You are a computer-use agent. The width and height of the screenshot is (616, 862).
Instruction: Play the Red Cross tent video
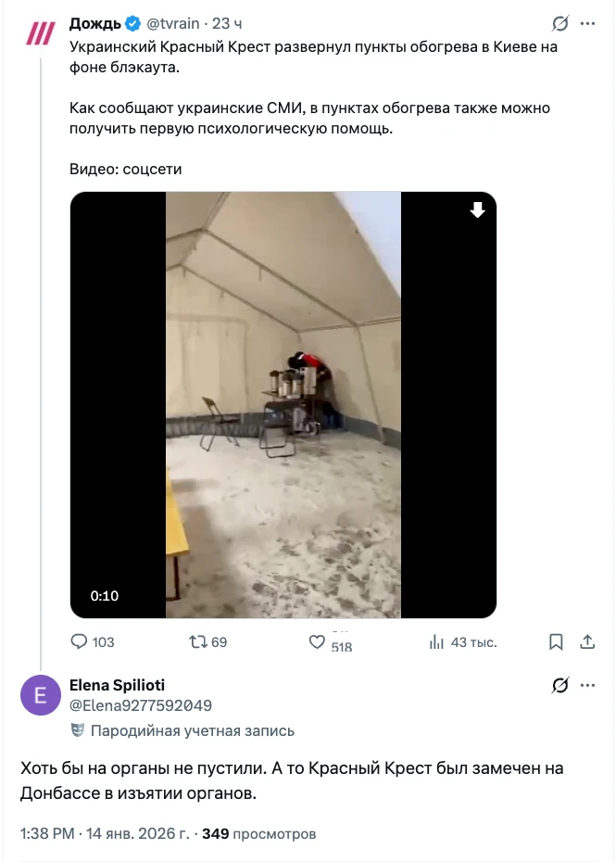283,405
